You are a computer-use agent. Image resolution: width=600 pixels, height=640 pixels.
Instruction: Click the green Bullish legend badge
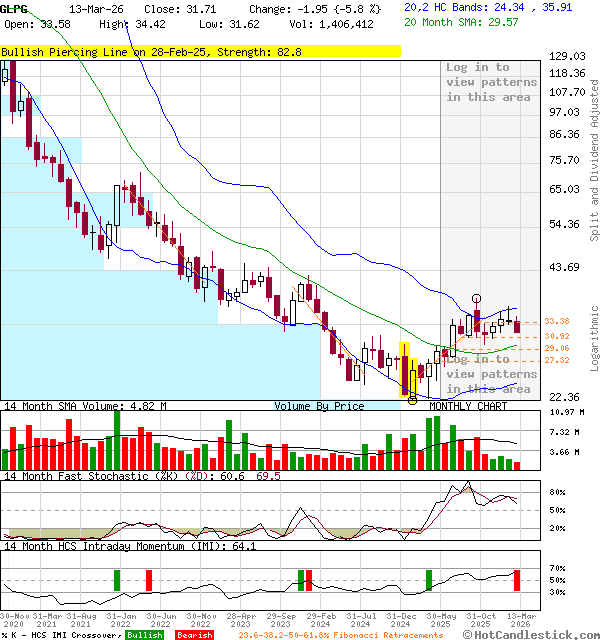[x=145, y=635]
